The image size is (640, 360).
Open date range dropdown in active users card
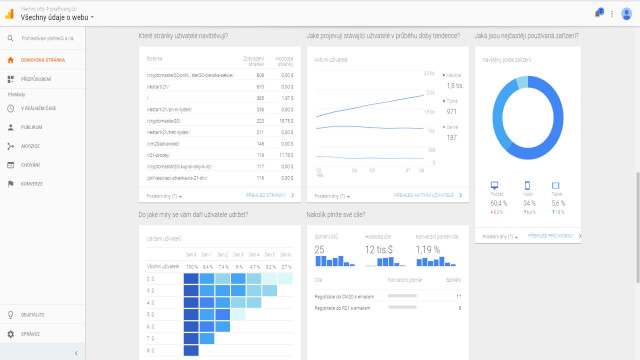pos(332,196)
